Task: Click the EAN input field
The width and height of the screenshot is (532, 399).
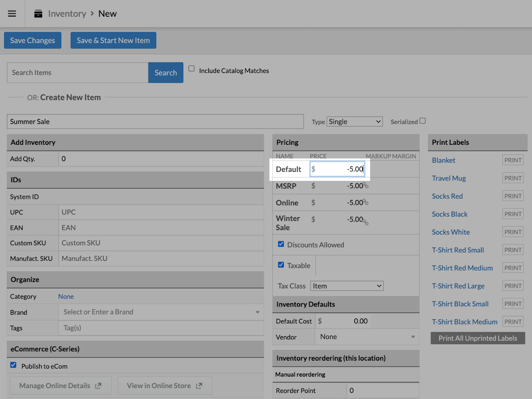Action: [x=161, y=228]
